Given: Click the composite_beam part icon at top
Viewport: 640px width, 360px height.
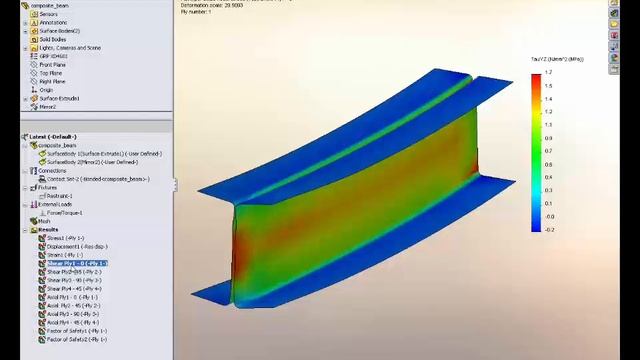Looking at the screenshot, I should tap(26, 6).
